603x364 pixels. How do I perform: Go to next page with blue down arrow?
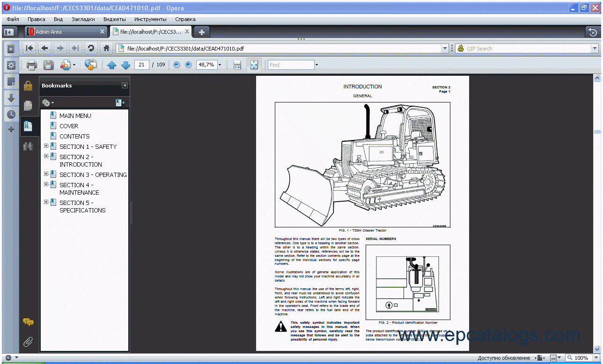(x=125, y=65)
